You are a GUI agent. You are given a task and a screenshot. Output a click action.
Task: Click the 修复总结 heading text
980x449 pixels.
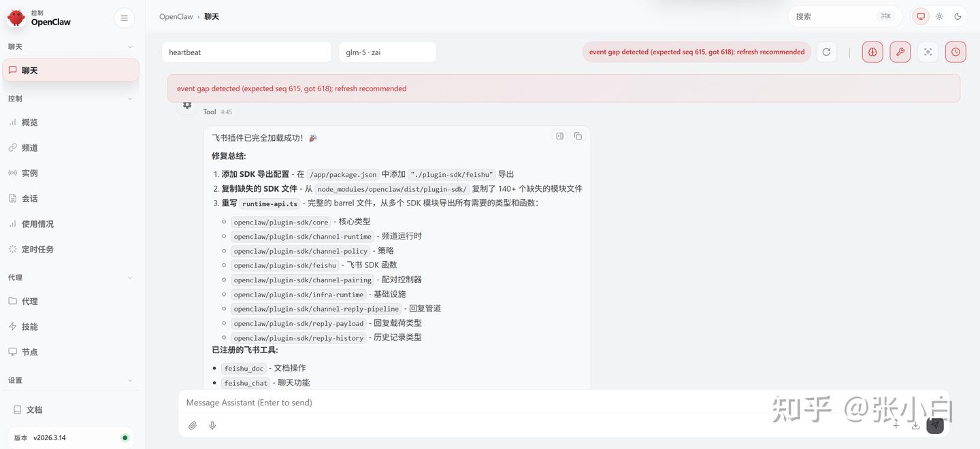coord(229,156)
